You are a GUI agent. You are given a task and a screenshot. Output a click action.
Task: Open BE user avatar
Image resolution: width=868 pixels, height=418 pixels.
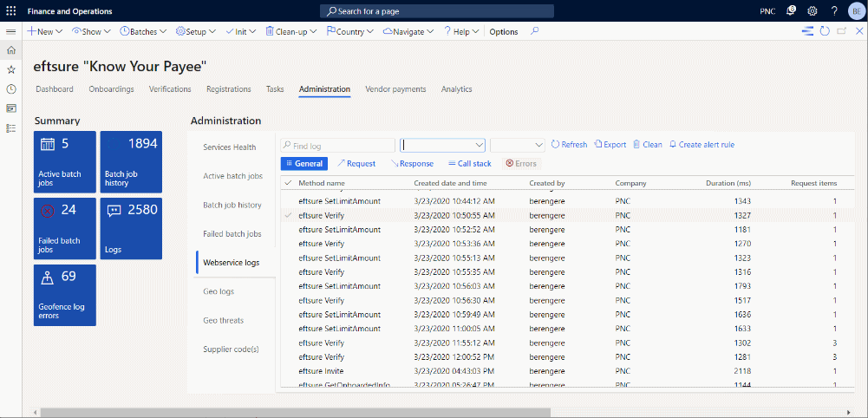tap(856, 11)
